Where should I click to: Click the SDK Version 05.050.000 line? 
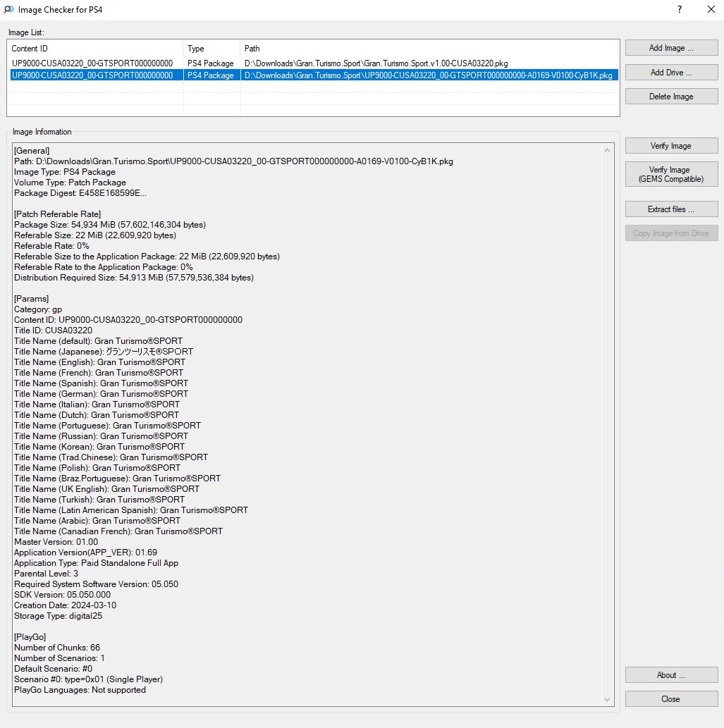point(62,595)
